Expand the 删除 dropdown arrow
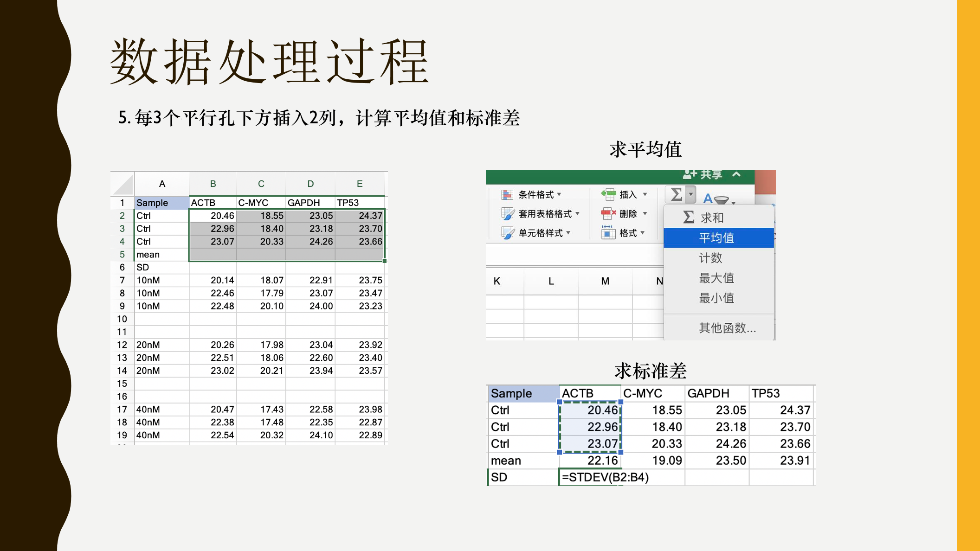Screen dimensions: 980x551 pyautogui.click(x=645, y=214)
